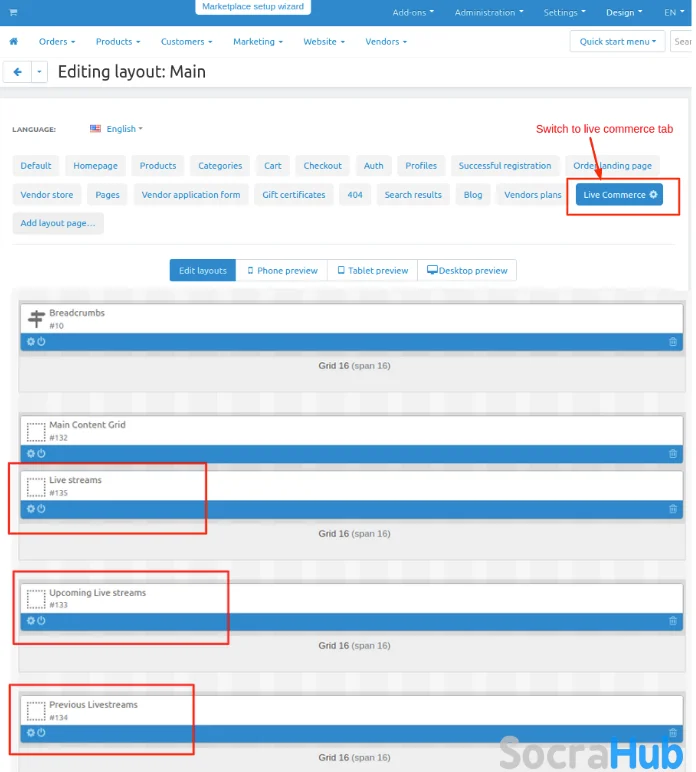This screenshot has height=772, width=696.
Task: Go to admin home via house icon
Action: point(14,41)
